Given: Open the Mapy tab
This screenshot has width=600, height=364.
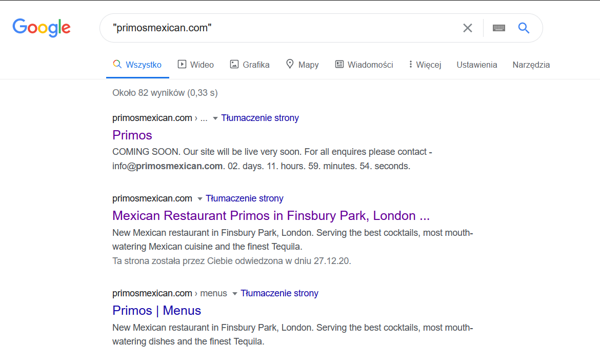Looking at the screenshot, I should click(302, 65).
